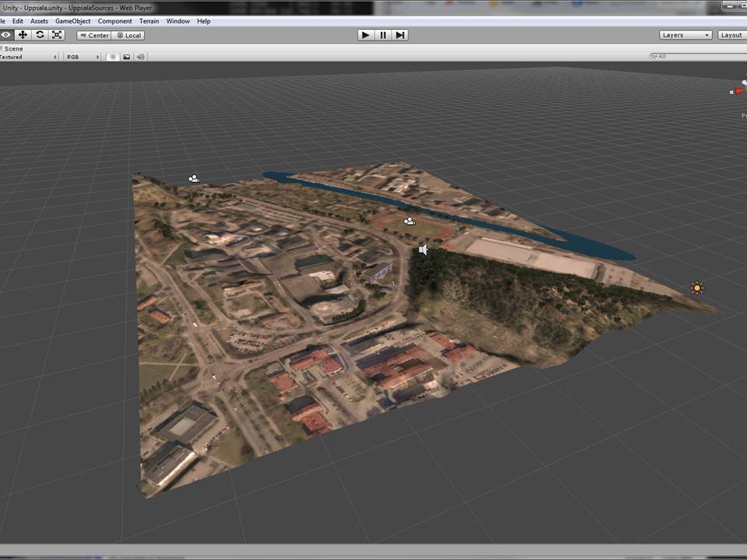The image size is (747, 560).
Task: Select camera gizmo at terrain's top-left corner
Action: [193, 179]
